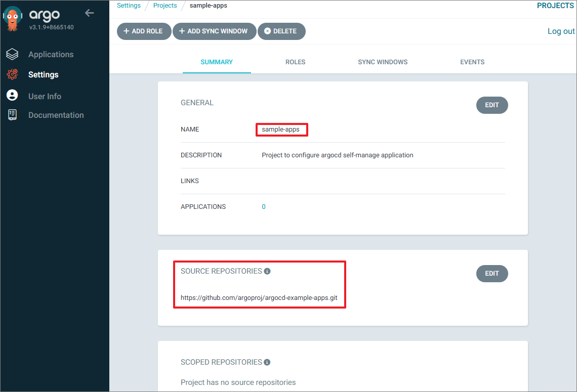Click the APPLICATIONS row label
This screenshot has height=392, width=577.
tap(203, 207)
